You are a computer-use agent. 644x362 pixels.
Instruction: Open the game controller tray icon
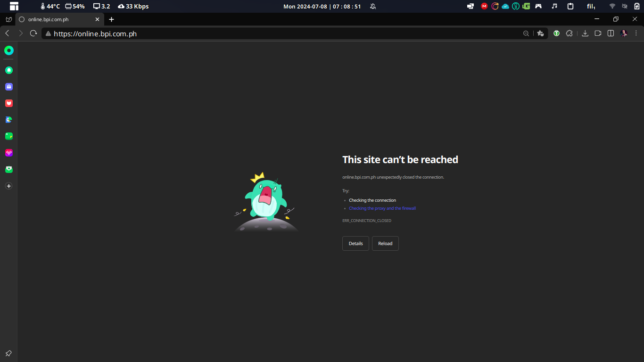[x=538, y=6]
